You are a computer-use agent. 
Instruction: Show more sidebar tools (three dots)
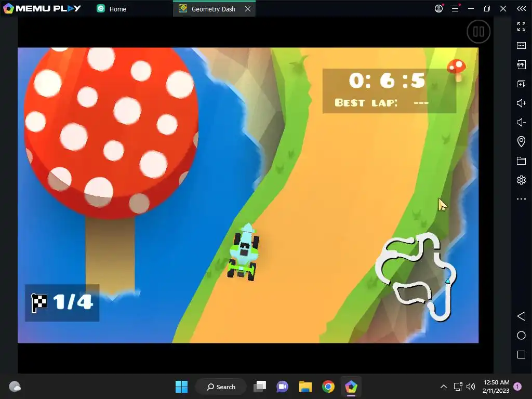point(521,199)
